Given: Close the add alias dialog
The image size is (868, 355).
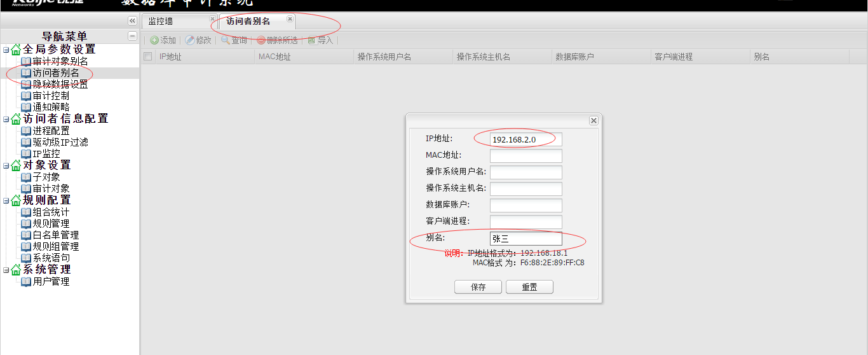Looking at the screenshot, I should click(593, 120).
